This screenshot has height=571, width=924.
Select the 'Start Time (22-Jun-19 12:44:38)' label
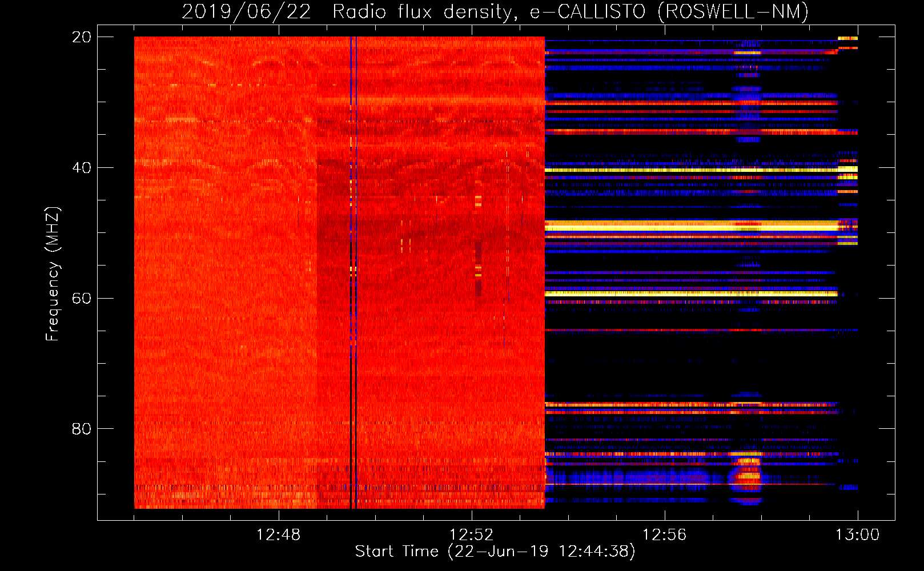(x=495, y=552)
